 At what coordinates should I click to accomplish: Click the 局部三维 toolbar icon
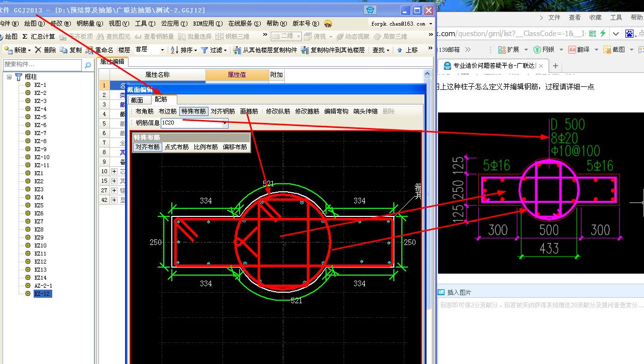pos(377,37)
